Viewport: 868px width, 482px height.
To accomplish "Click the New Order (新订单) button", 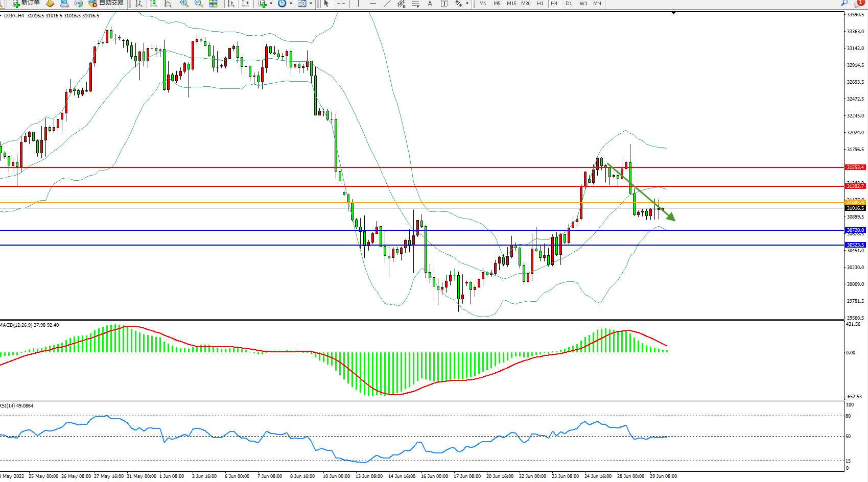I will click(x=26, y=3).
